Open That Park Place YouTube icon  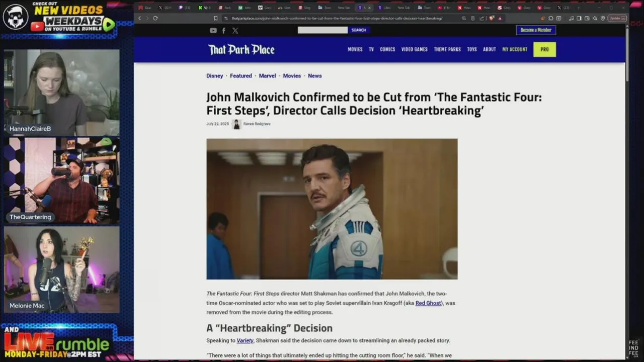point(213,31)
